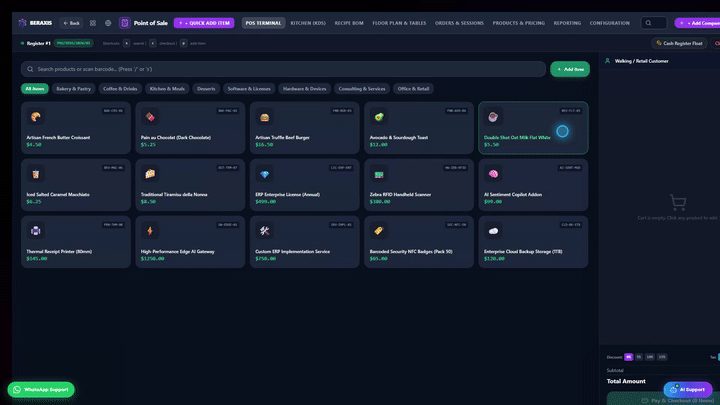Click the badge icon on Security NFC Badges card
720x405 pixels.
[x=379, y=231]
